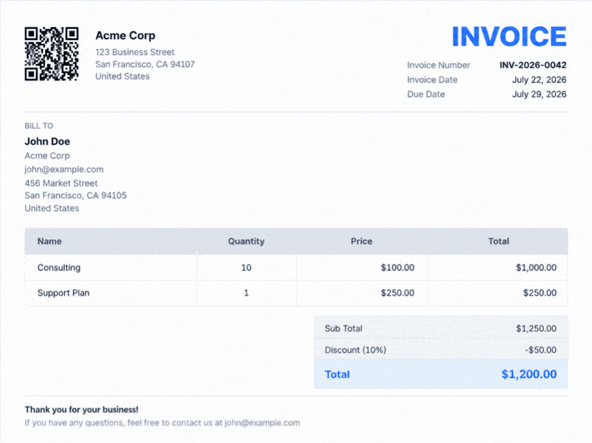This screenshot has width=592, height=443.
Task: Click the blue 'Total' label
Action: pos(337,374)
